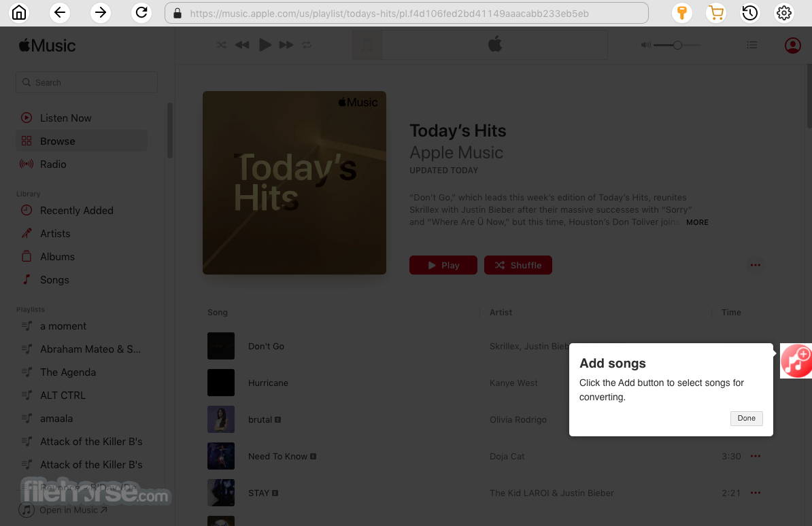This screenshot has height=526, width=812.
Task: Open Doja Cat artist link
Action: click(x=507, y=457)
